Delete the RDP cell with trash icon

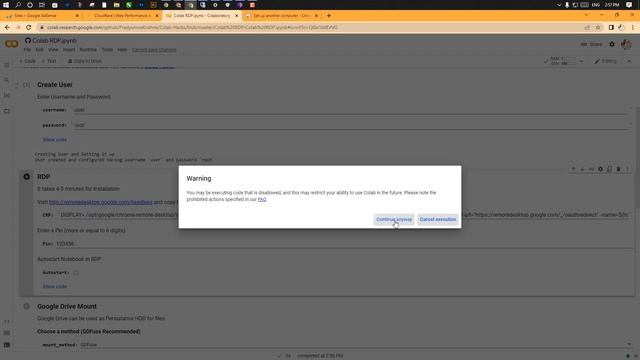[618, 169]
